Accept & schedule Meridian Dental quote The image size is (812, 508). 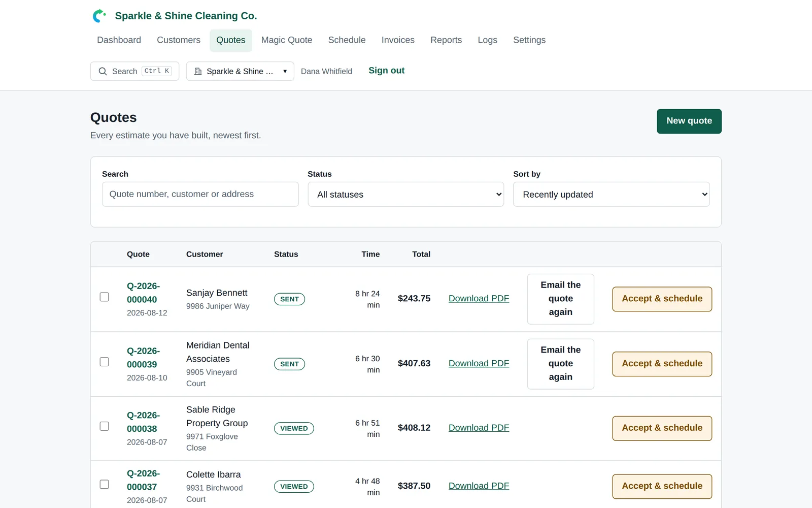tap(662, 364)
